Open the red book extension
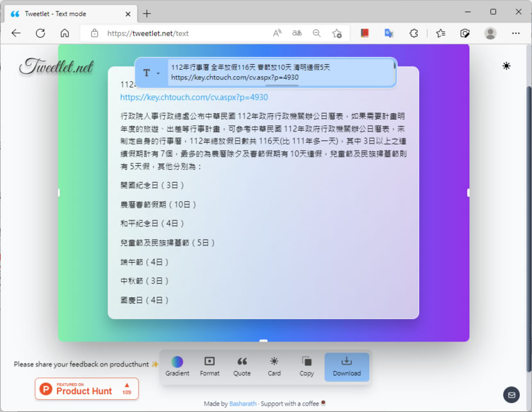The height and width of the screenshot is (412, 532). [x=365, y=33]
